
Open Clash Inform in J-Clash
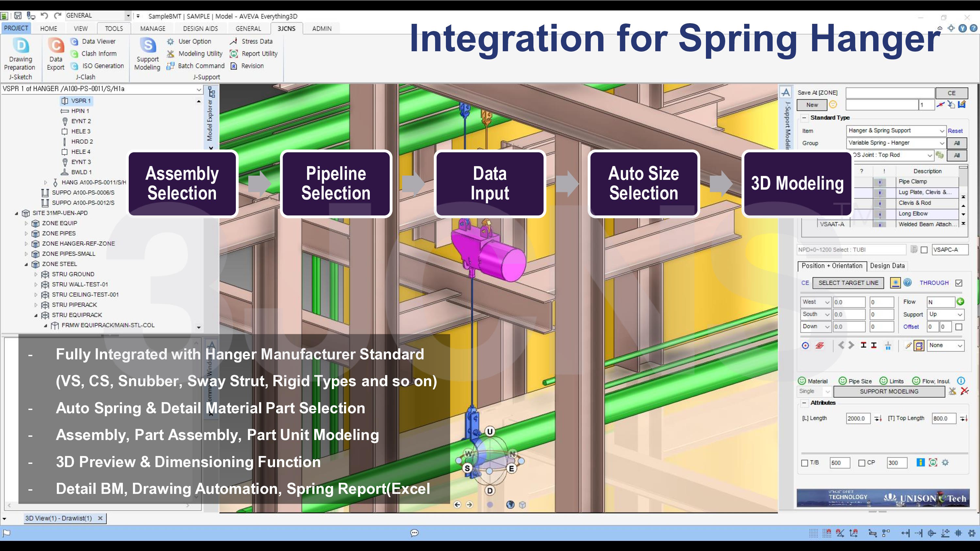pos(94,54)
